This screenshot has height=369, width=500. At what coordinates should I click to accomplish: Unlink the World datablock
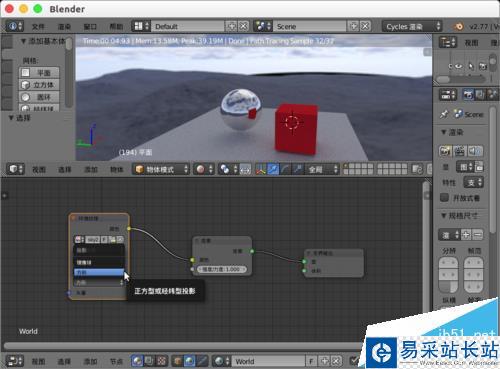coord(336,361)
